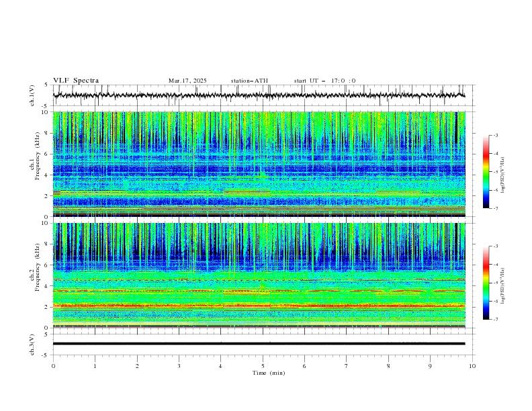Click the log(PSD) label beside ch.1 colorbar
Viewport: 532px width, 411px height.
pos(502,175)
